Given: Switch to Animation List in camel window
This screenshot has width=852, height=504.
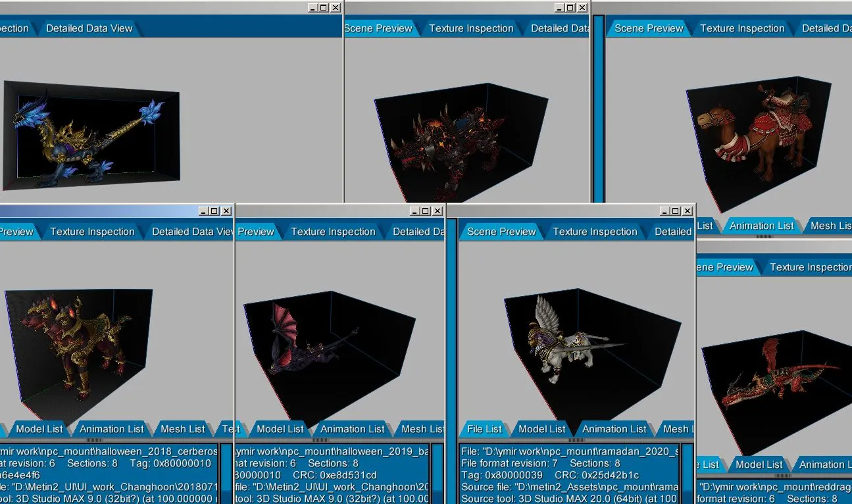Looking at the screenshot, I should (761, 226).
